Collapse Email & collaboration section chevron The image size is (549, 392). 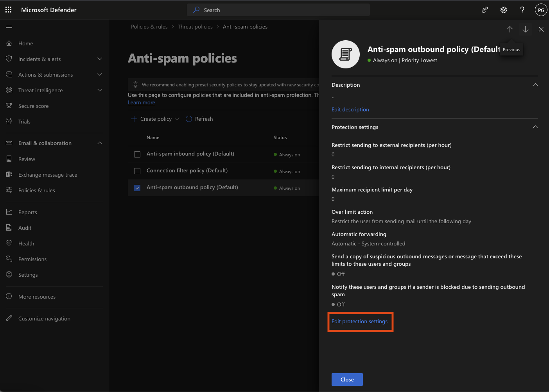point(100,143)
